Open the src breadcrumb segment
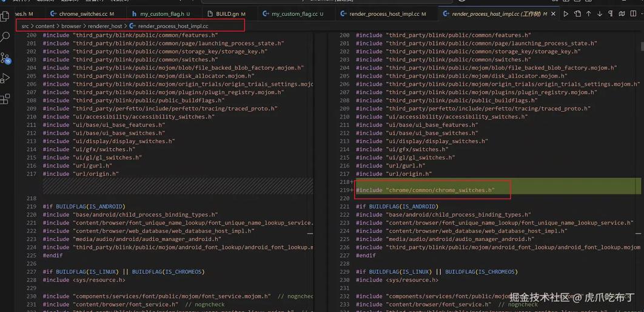Screen dimensions: 644x312 point(25,26)
